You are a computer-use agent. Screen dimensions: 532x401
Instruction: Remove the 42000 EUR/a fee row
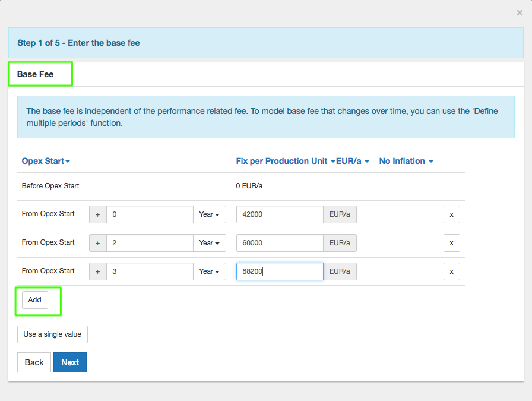point(451,214)
